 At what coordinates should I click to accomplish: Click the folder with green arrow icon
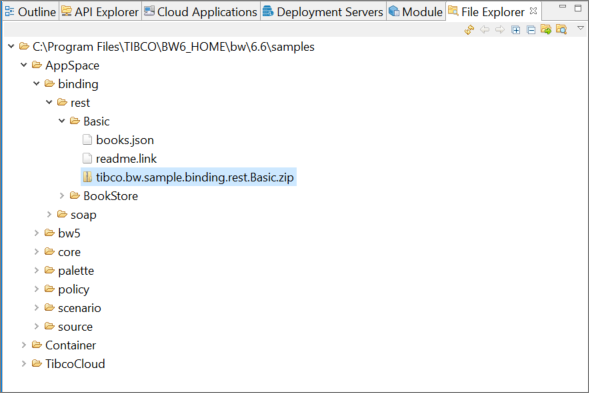(546, 29)
